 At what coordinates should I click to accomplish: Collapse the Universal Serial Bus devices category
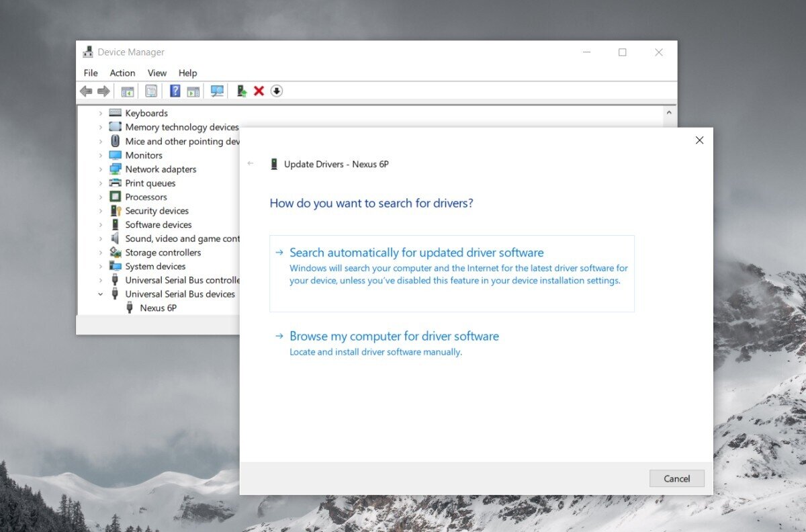100,294
